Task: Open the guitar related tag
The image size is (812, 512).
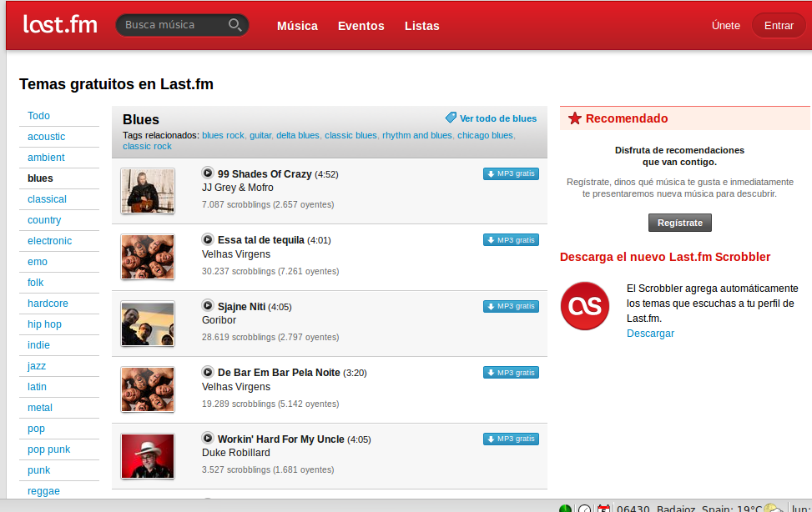Action: tap(260, 135)
